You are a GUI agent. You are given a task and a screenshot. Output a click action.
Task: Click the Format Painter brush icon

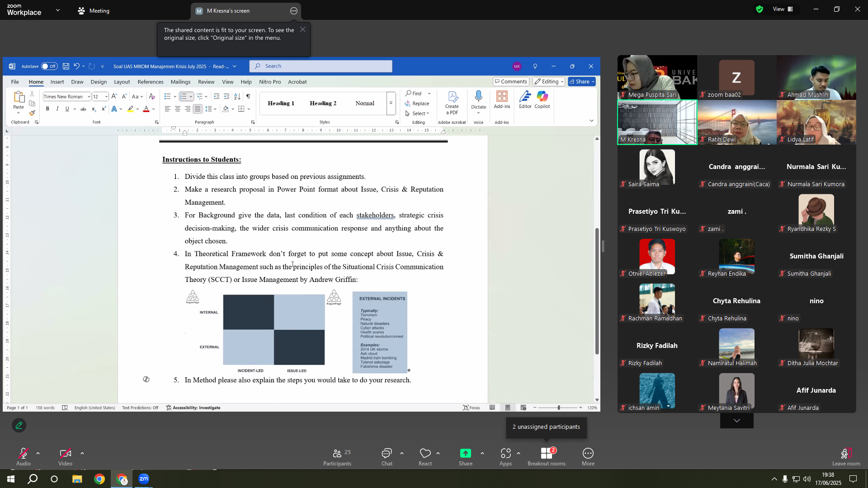[32, 113]
